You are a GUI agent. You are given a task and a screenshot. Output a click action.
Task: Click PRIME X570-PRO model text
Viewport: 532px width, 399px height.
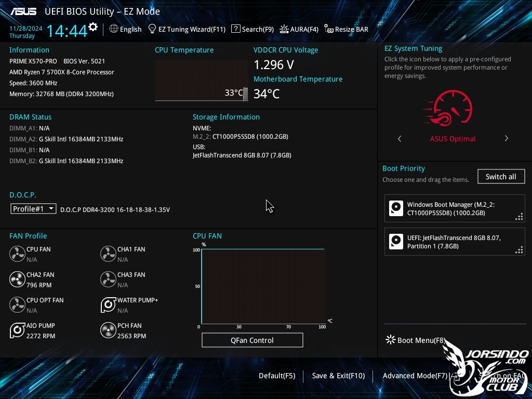coord(33,61)
